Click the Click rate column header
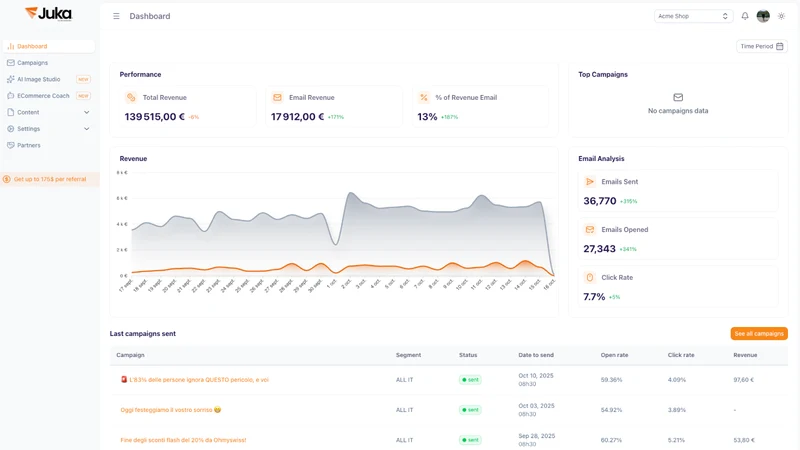The width and height of the screenshot is (800, 450). (681, 355)
